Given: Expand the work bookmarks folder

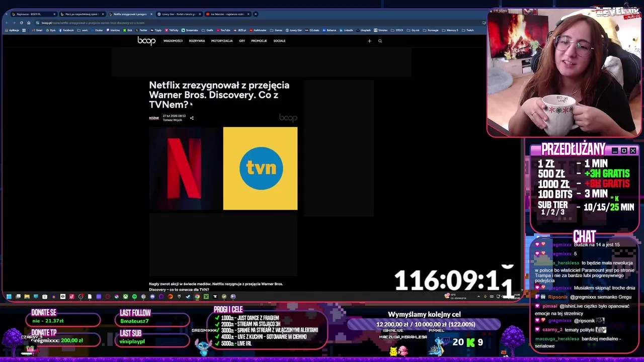Looking at the screenshot, I should tap(83, 30).
